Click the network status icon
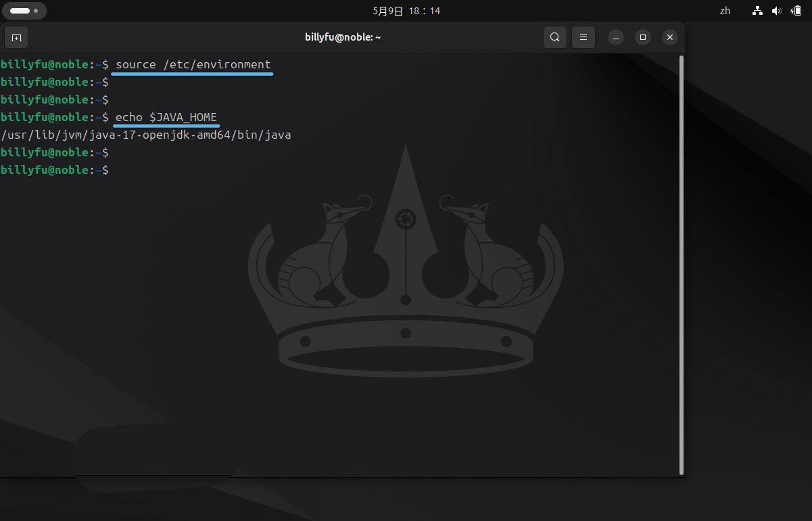Viewport: 812px width, 521px height. tap(758, 11)
